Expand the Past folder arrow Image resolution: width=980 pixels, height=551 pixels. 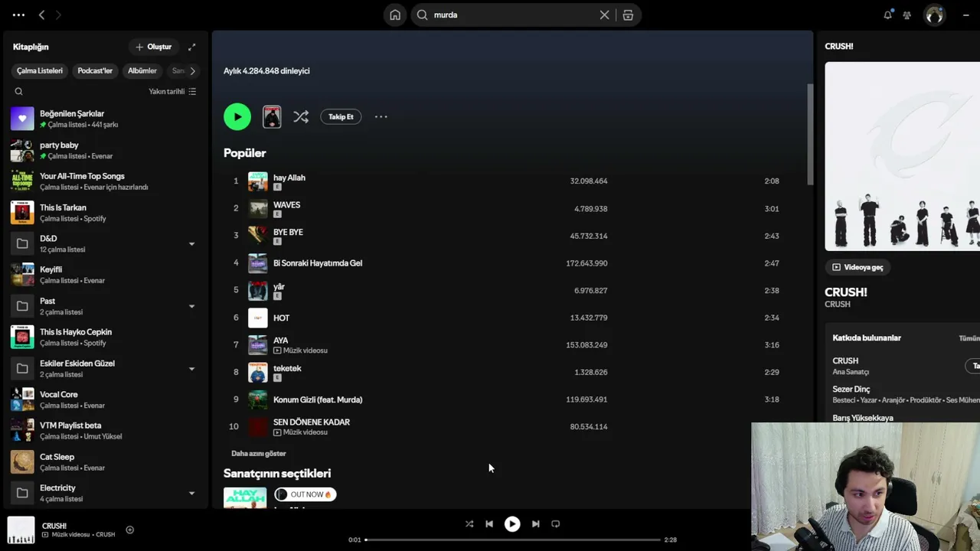coord(191,306)
